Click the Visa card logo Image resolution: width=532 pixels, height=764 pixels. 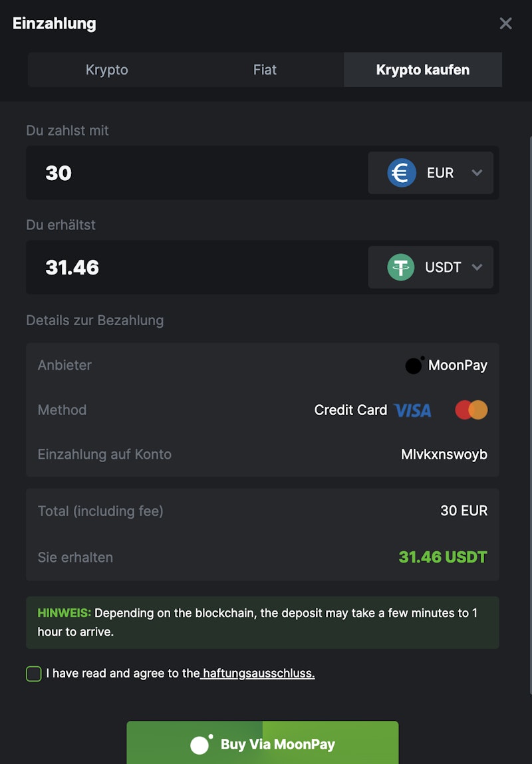click(x=412, y=410)
